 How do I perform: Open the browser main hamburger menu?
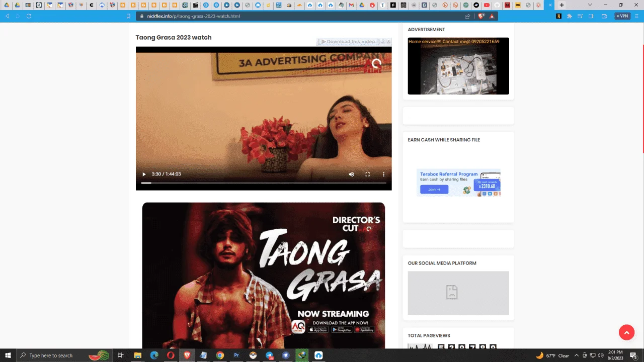[636, 16]
